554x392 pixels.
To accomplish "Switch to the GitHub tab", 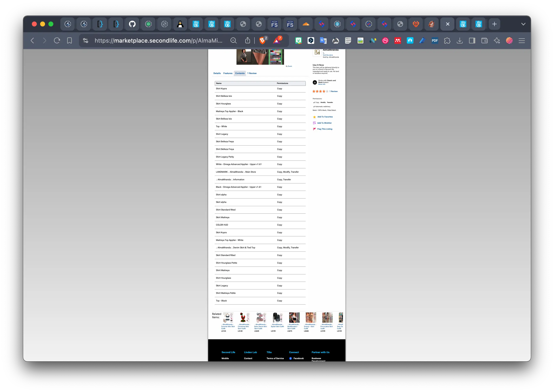I will pos(132,24).
